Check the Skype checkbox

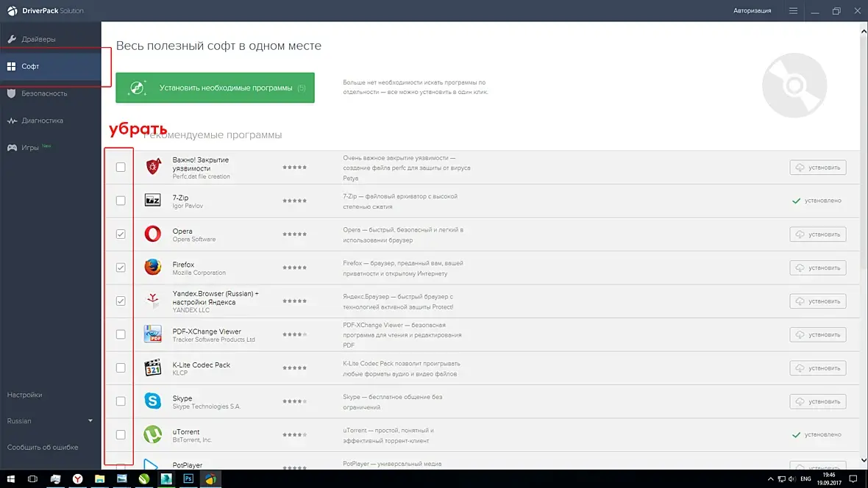pyautogui.click(x=121, y=401)
